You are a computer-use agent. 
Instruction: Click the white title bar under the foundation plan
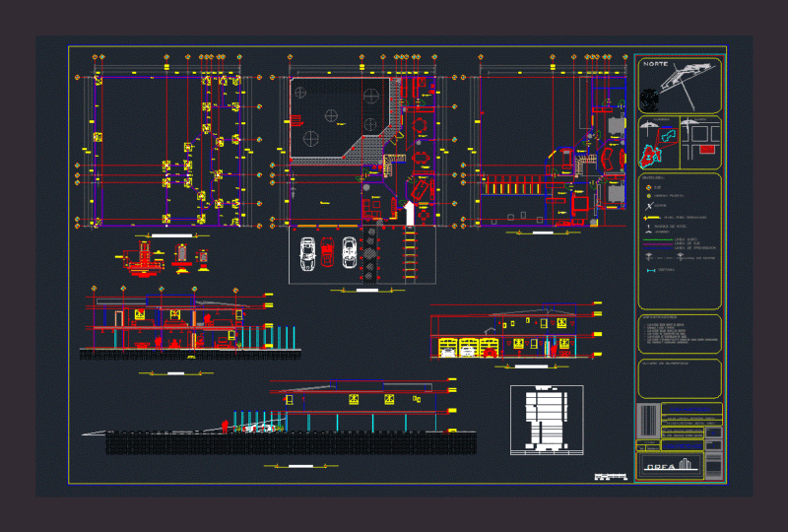coord(171,235)
